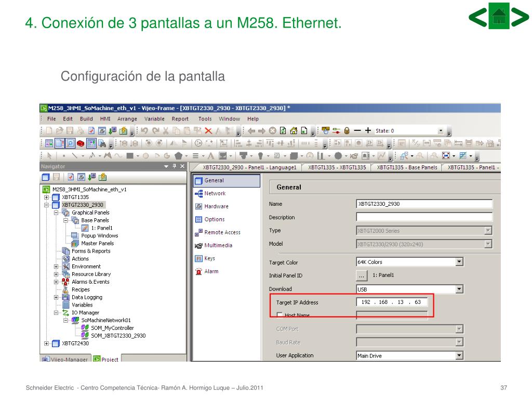
Task: Collapse the IO Manager tree node
Action: coord(56,312)
